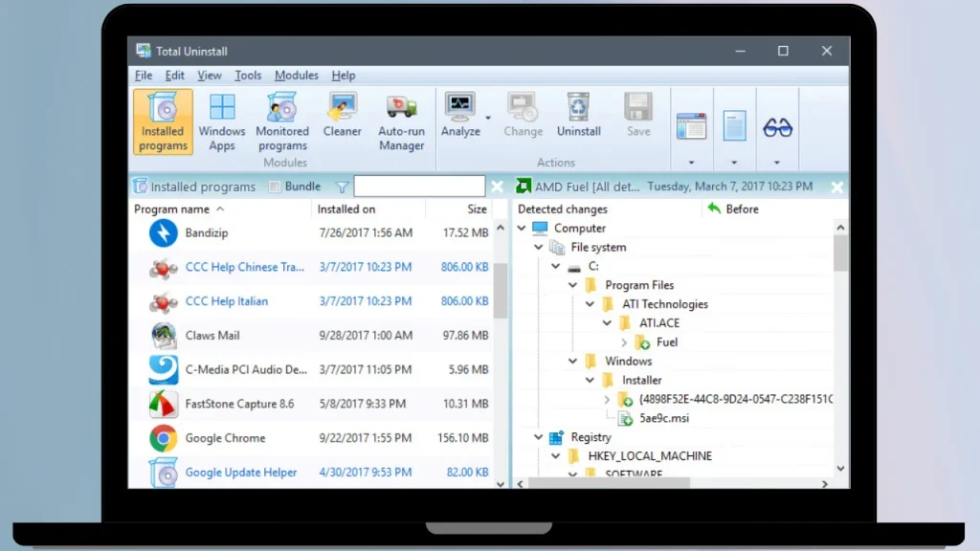Click the glasses view icon
The width and height of the screenshot is (980, 551).
[777, 127]
